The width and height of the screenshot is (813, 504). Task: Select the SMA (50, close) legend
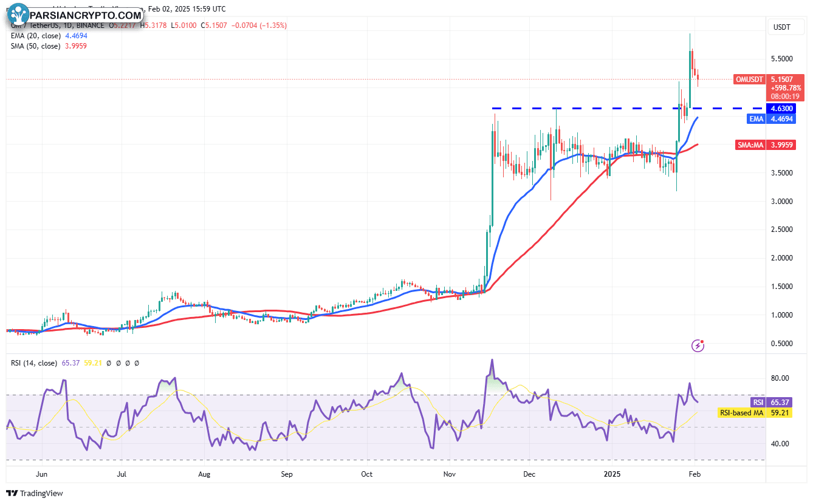[35, 46]
